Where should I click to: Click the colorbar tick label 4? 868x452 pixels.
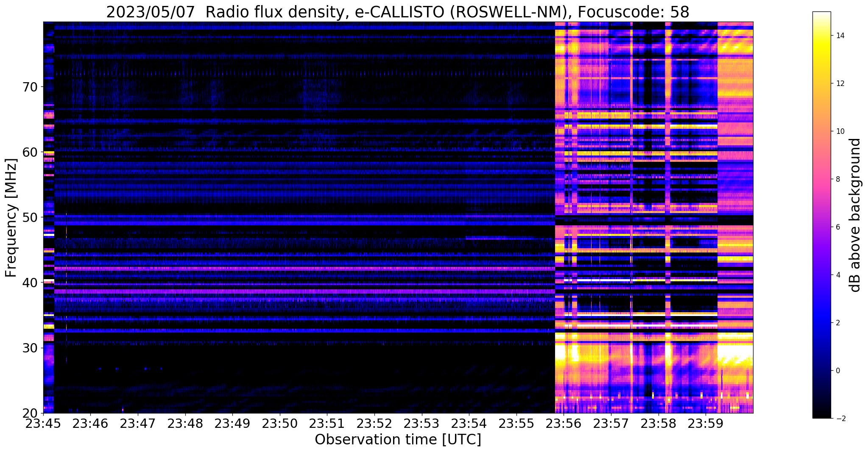point(837,275)
